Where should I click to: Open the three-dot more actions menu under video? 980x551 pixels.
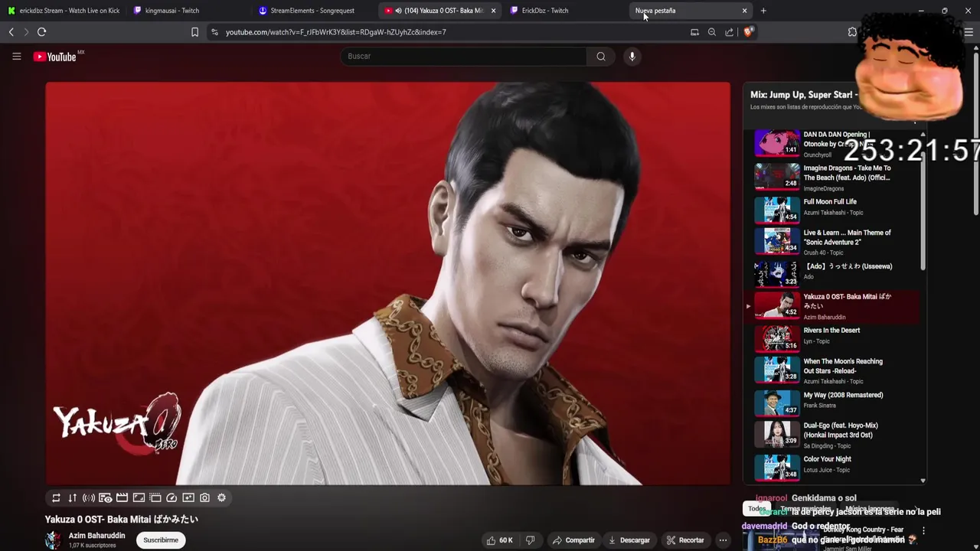tap(722, 540)
